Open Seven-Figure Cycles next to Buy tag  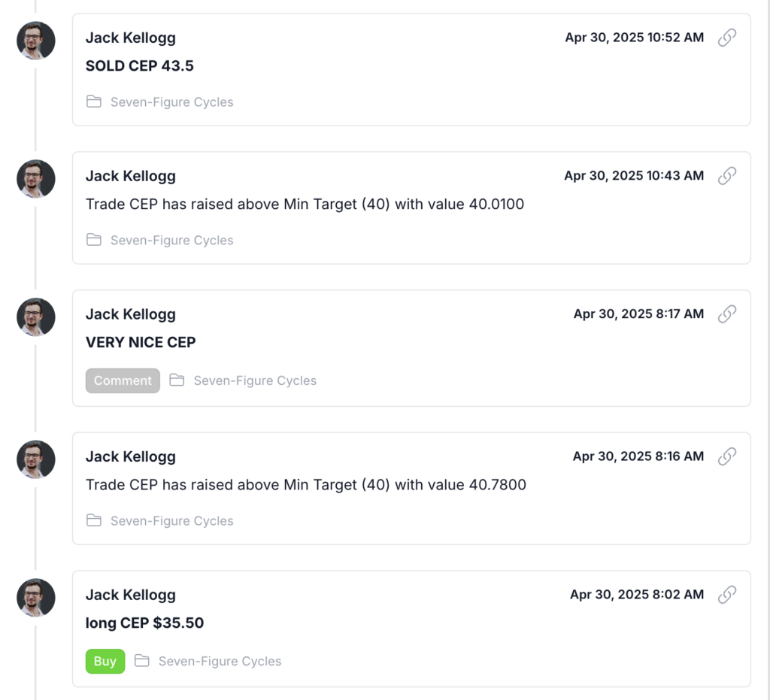(220, 661)
